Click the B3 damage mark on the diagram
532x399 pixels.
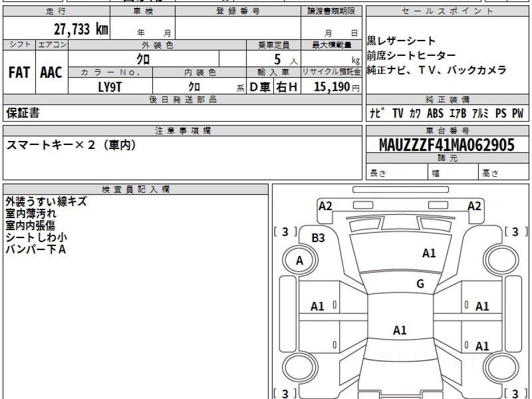(x=318, y=238)
